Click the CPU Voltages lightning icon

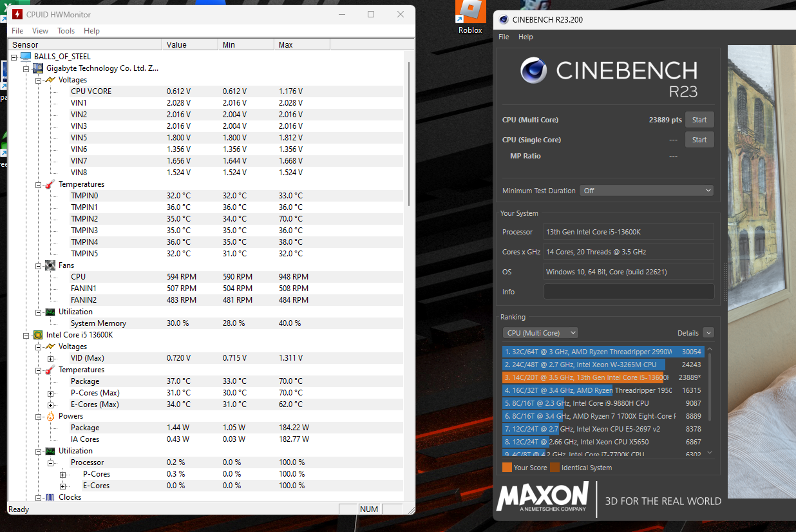50,347
